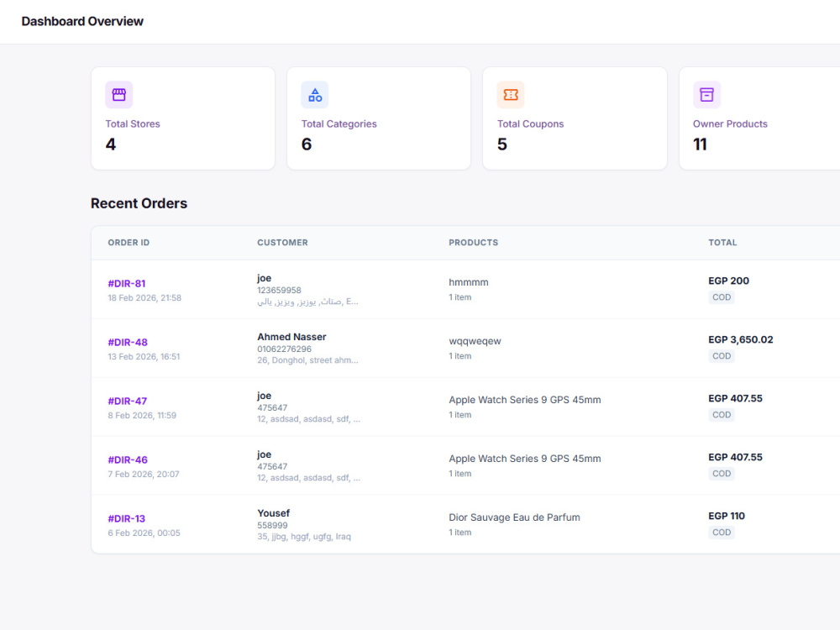
Task: Click the PRODUCTS column header
Action: [474, 243]
